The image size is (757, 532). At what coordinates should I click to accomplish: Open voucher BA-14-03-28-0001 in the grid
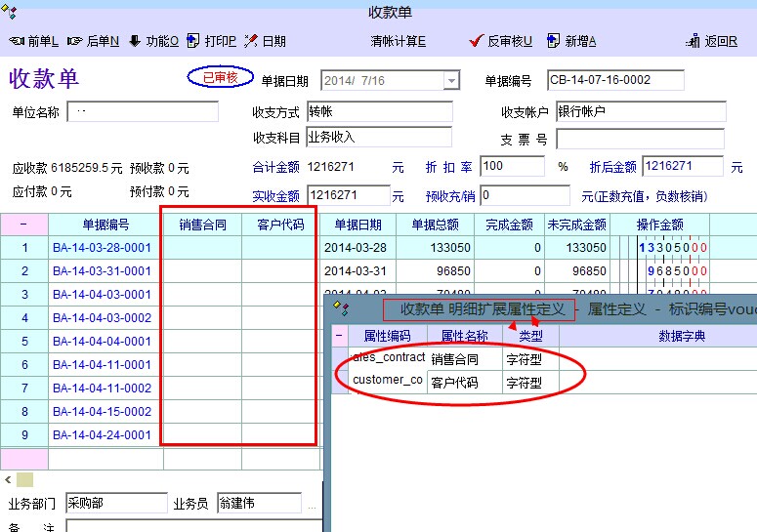pyautogui.click(x=103, y=248)
